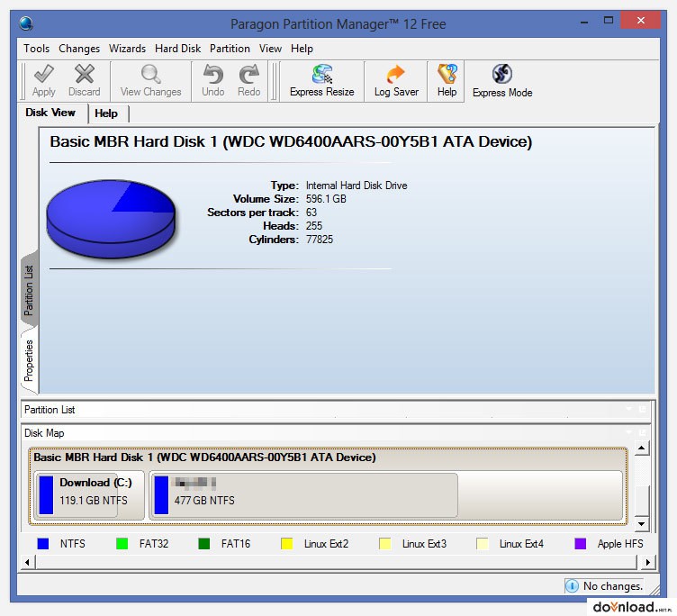Click the Heads value 255
The height and width of the screenshot is (616, 677).
click(x=314, y=226)
